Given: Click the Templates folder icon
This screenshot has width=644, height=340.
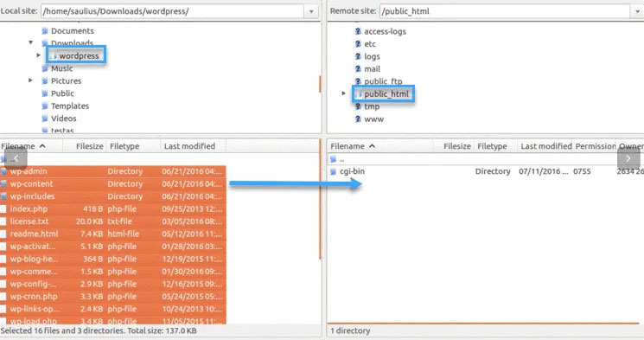Looking at the screenshot, I should coord(45,106).
